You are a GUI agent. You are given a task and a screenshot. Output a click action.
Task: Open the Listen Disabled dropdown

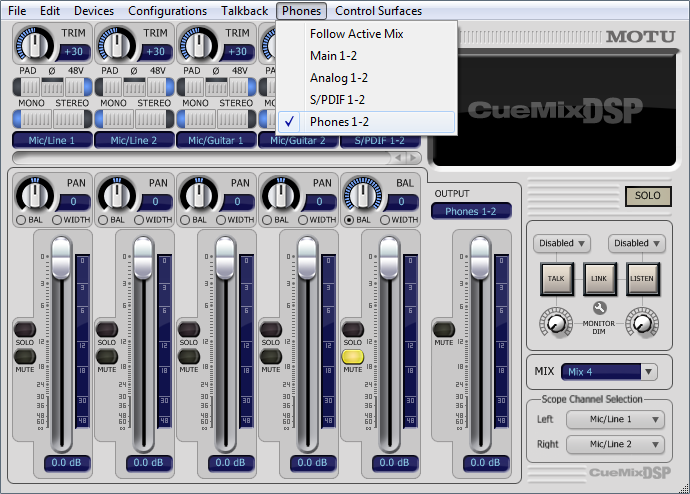(x=636, y=243)
